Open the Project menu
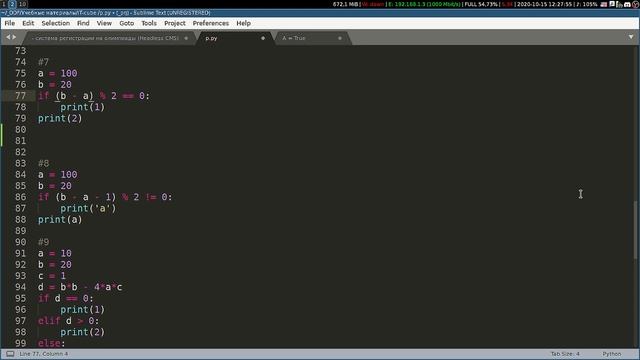 click(175, 23)
